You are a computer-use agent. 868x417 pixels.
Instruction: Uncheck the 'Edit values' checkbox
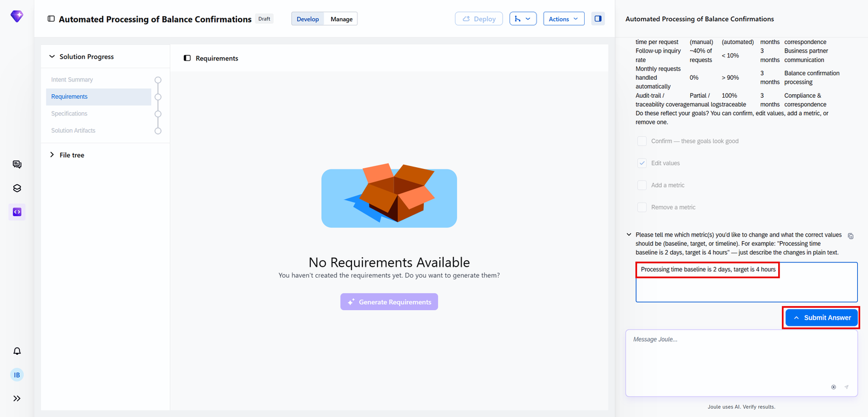coord(642,163)
